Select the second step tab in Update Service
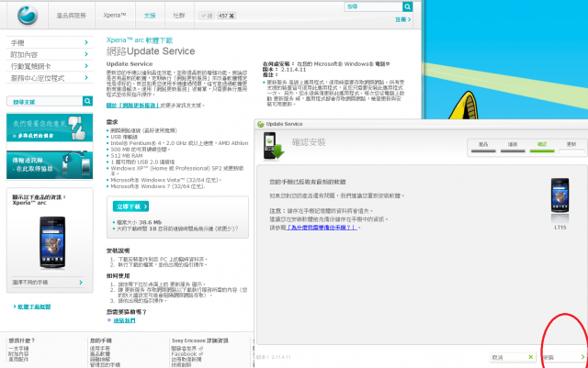Image resolution: width=588 pixels, height=368 pixels. coord(513,147)
